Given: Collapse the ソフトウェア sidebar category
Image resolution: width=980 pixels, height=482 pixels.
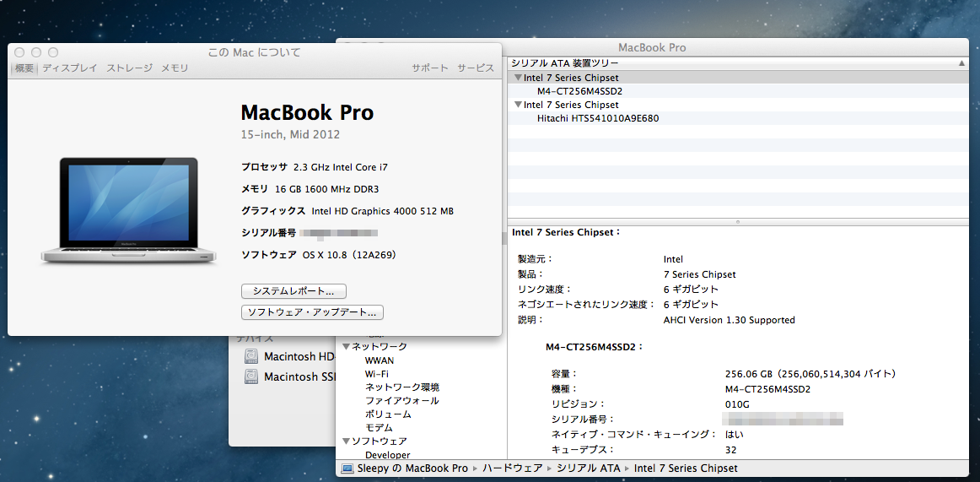Looking at the screenshot, I should tap(347, 441).
